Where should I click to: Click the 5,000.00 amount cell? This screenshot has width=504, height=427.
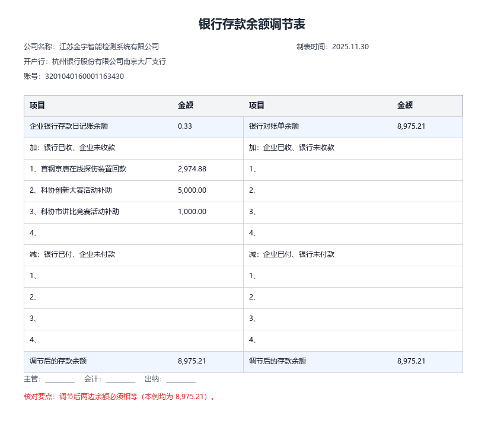point(192,190)
